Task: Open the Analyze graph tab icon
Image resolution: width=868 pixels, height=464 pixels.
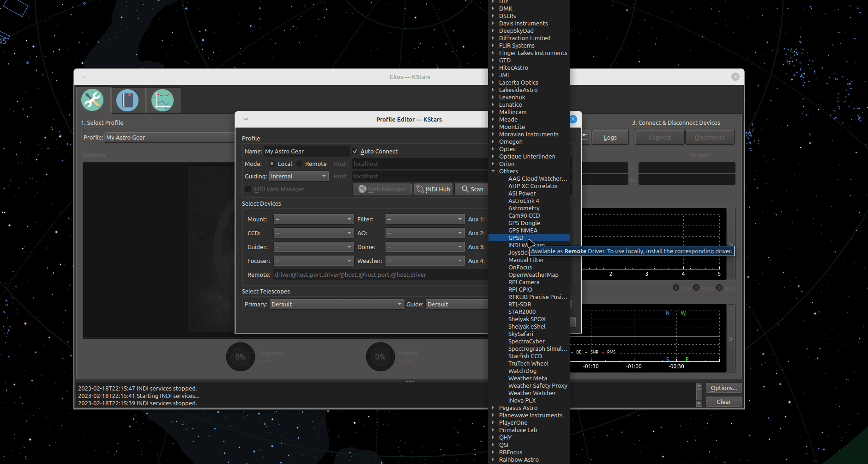Action: (x=163, y=100)
